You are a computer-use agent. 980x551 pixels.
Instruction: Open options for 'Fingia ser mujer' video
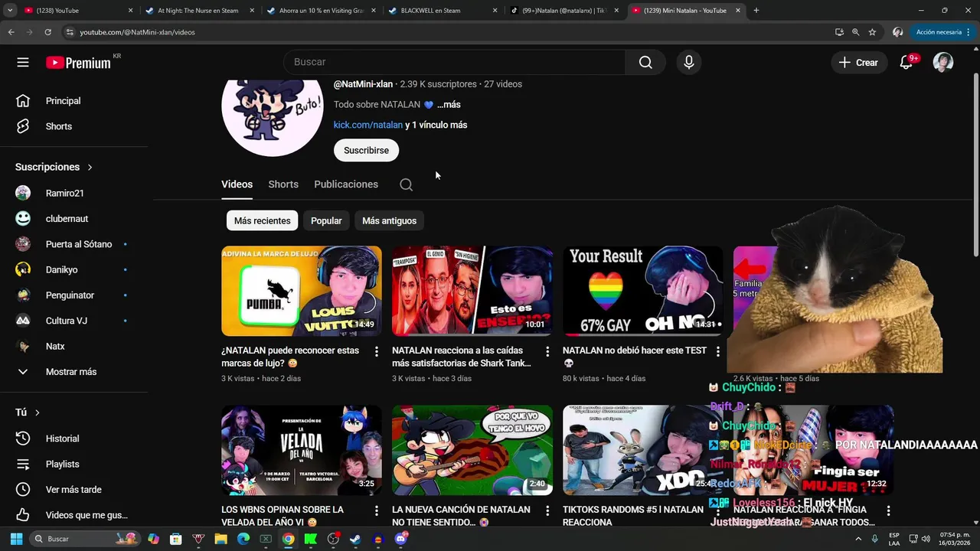click(888, 510)
